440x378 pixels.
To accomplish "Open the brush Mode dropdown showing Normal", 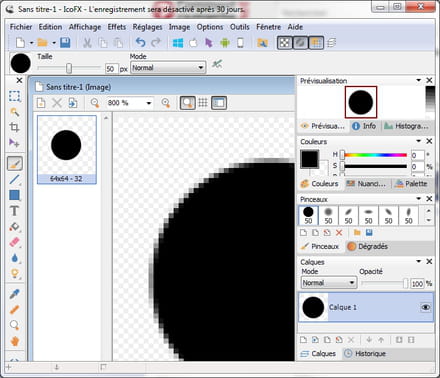I will pos(168,68).
